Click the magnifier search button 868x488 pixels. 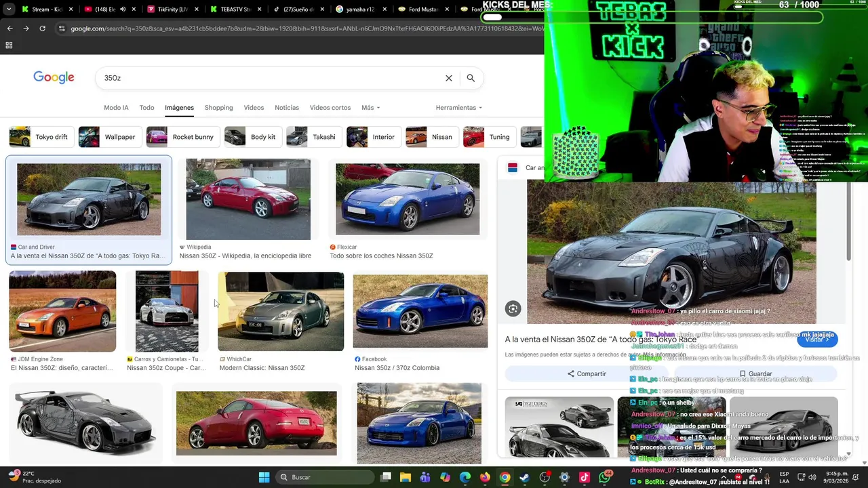(x=471, y=78)
